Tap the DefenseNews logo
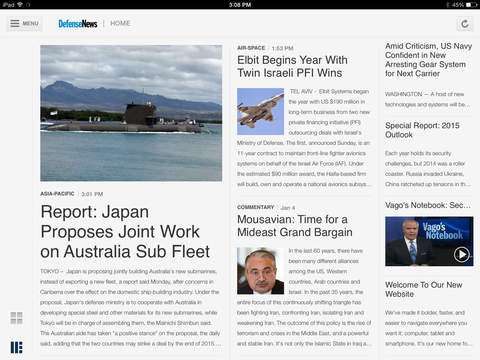The width and height of the screenshot is (480, 360). (78, 24)
